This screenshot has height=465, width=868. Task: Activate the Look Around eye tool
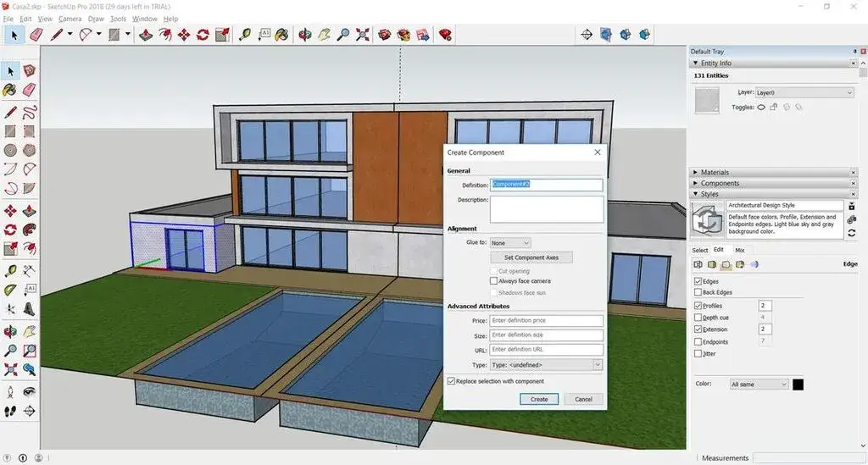coord(30,391)
